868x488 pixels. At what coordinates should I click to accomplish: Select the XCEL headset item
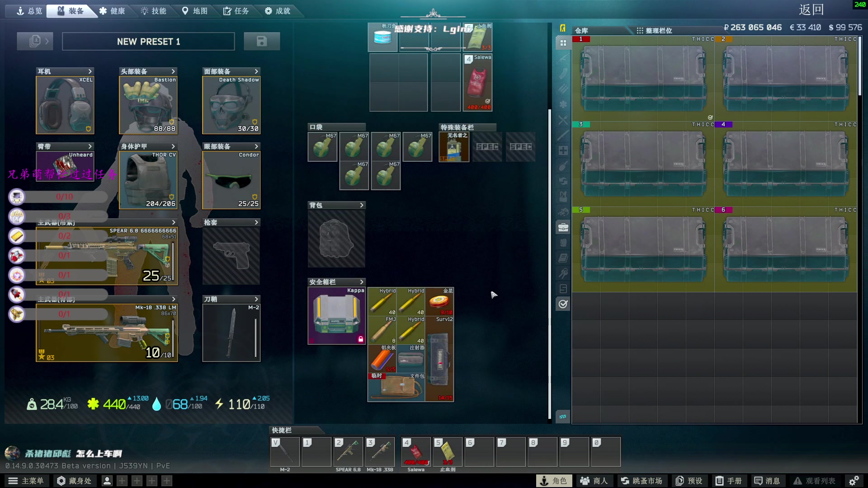(65, 105)
